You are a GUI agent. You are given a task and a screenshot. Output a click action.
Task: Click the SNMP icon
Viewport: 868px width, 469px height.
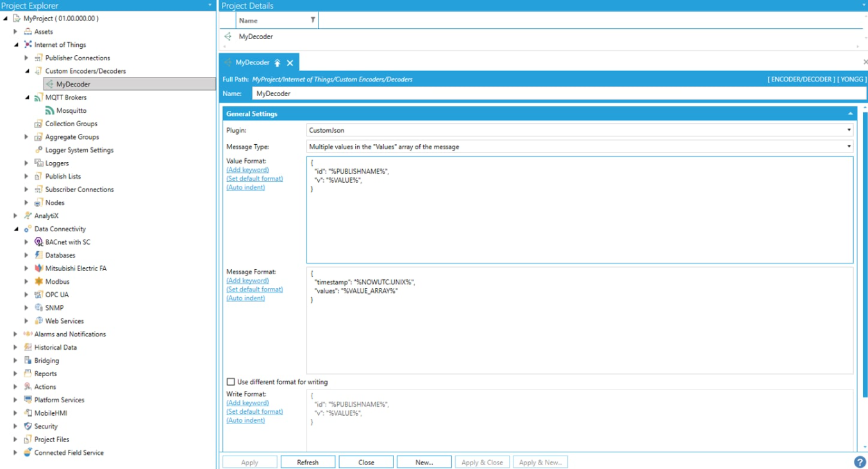[38, 308]
